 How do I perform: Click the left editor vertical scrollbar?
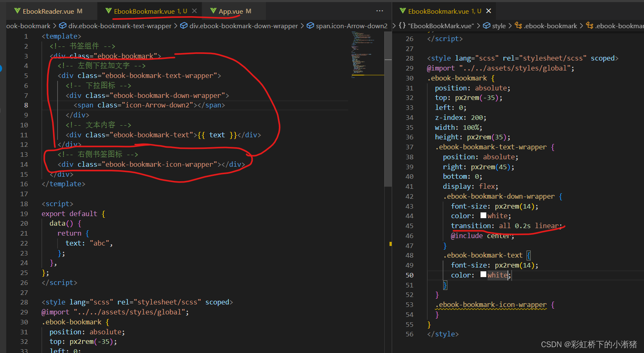[388, 109]
